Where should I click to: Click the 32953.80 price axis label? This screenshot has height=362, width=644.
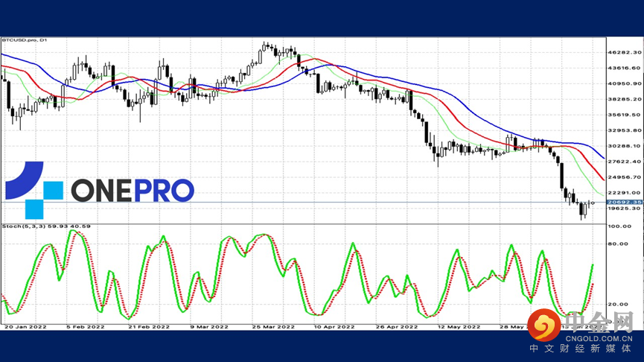[622, 130]
